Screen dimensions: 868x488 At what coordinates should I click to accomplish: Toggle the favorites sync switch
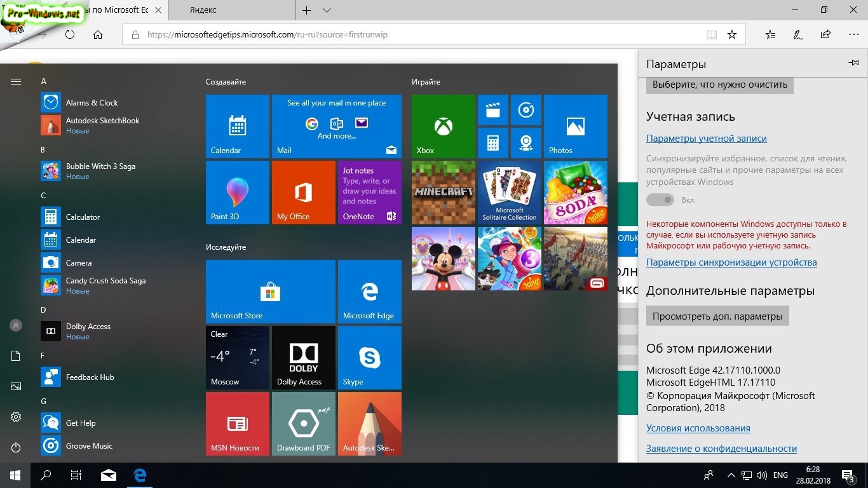click(x=660, y=200)
